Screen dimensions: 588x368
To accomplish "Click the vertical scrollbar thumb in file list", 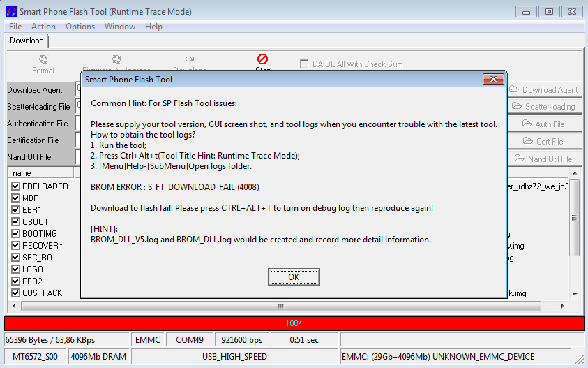I will tap(575, 218).
